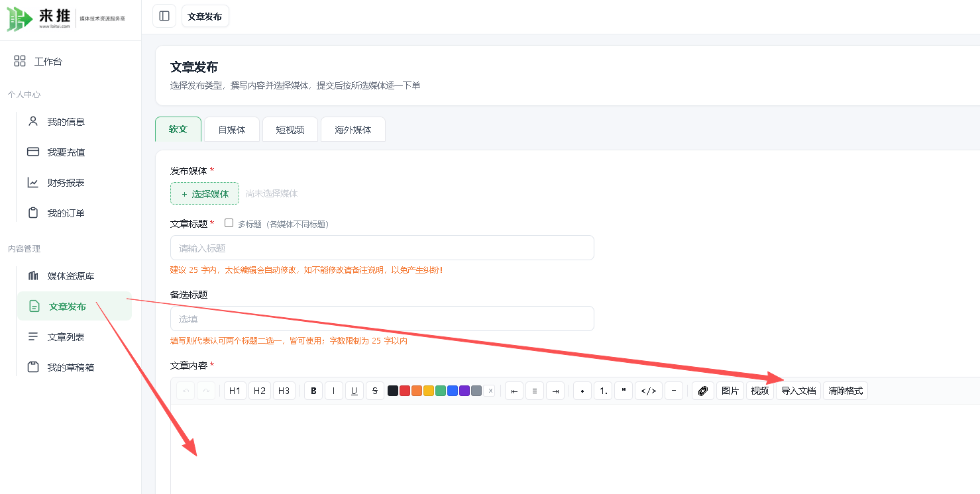Insert a numbered list

pos(603,391)
